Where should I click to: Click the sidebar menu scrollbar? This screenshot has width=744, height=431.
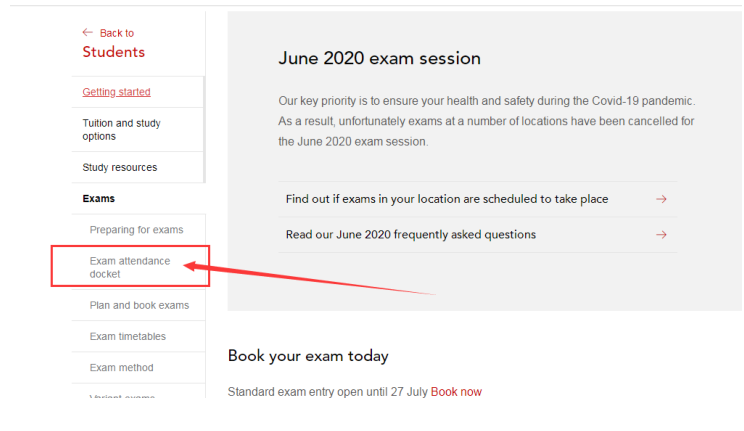point(204,130)
